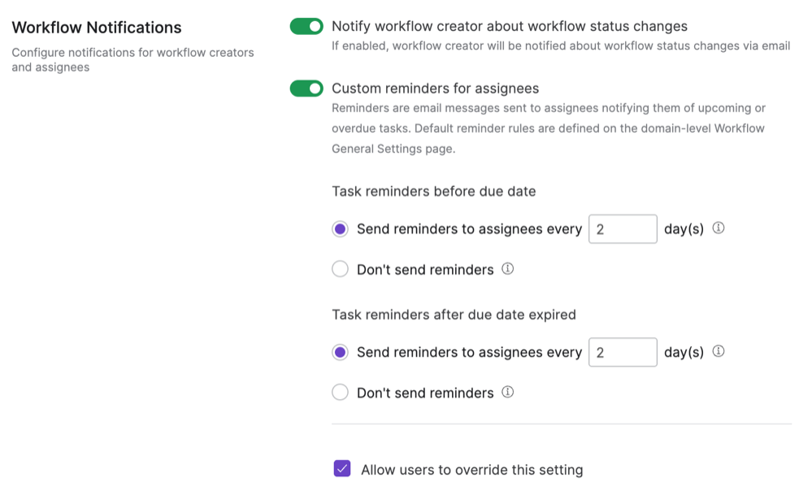
Task: Choose Don't send reminders after due date
Action: coord(340,392)
